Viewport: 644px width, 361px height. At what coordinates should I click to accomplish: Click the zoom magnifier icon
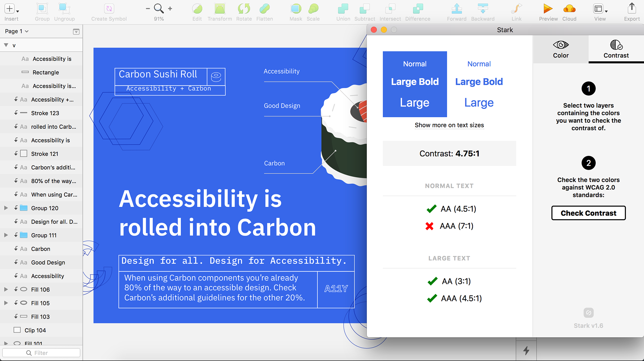pyautogui.click(x=159, y=9)
